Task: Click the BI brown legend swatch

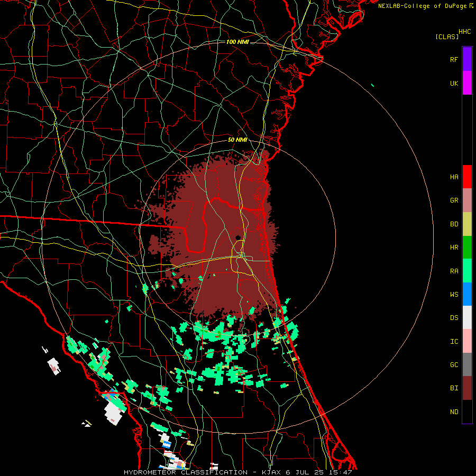Action: [467, 388]
